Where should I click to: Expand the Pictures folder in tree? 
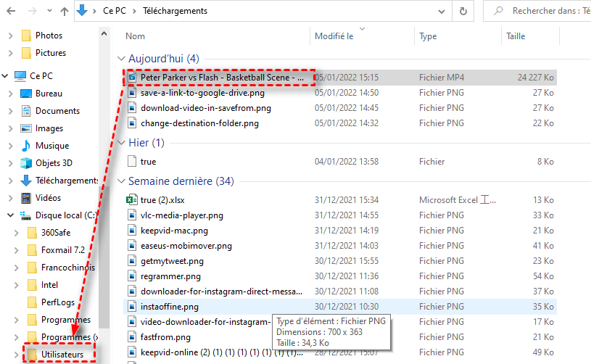pyautogui.click(x=11, y=53)
